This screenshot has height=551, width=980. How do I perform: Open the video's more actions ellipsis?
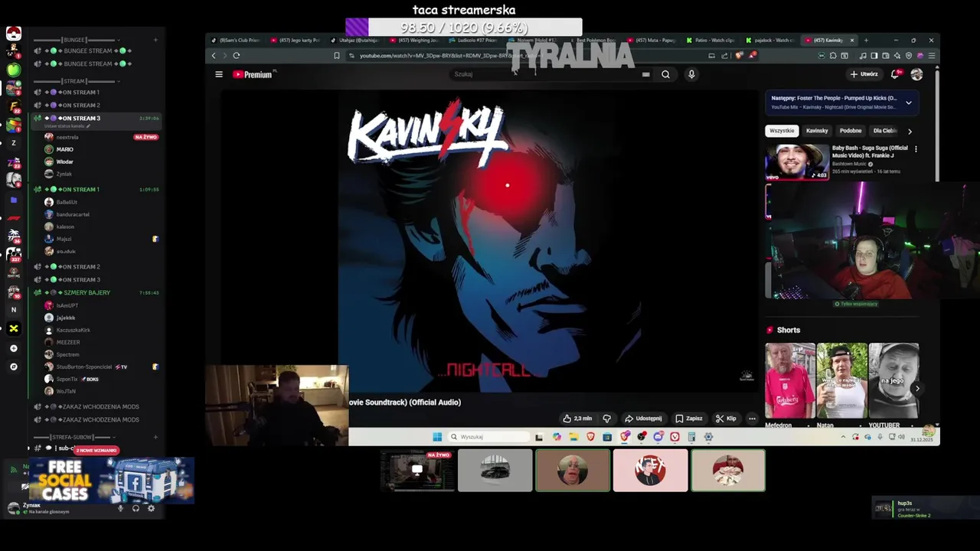click(x=752, y=419)
